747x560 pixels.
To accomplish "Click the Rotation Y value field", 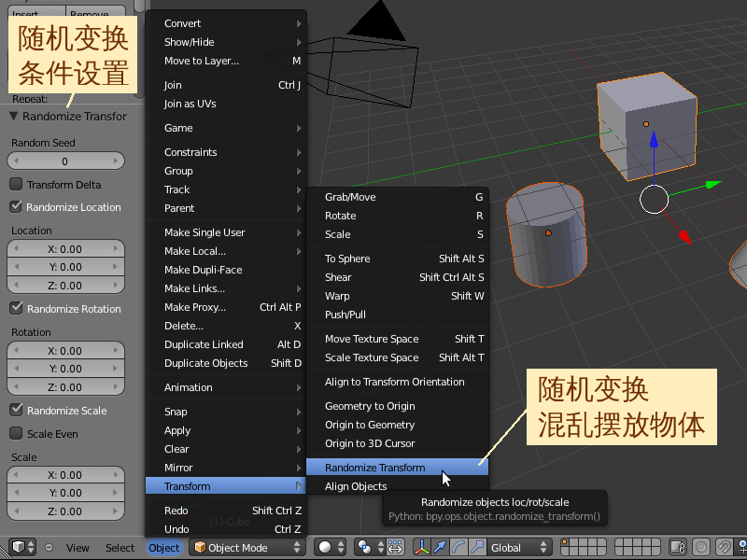I will [x=65, y=369].
